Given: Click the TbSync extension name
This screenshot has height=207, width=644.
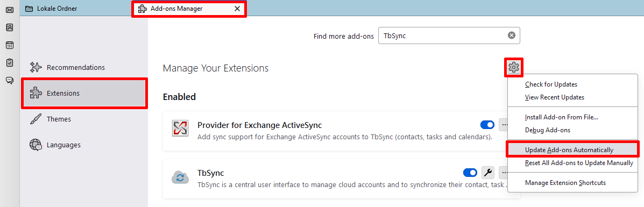Looking at the screenshot, I should click(211, 173).
